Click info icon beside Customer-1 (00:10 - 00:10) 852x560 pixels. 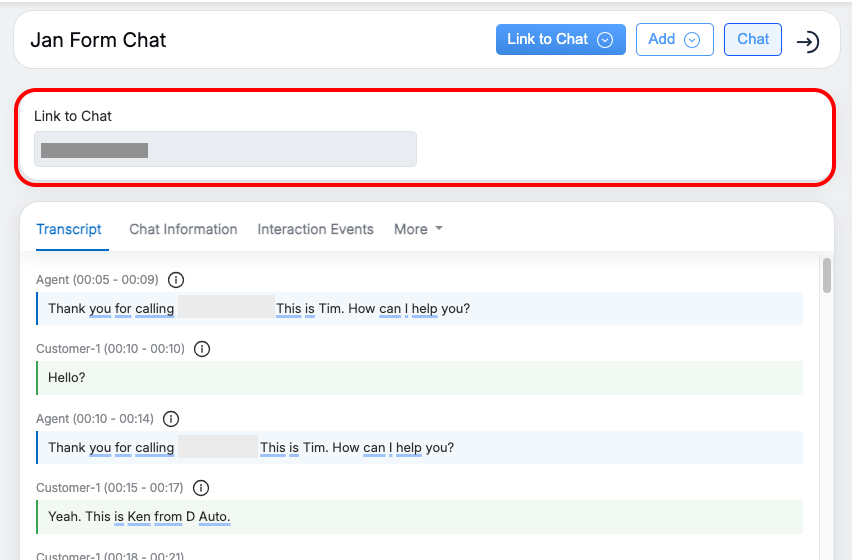(x=202, y=349)
